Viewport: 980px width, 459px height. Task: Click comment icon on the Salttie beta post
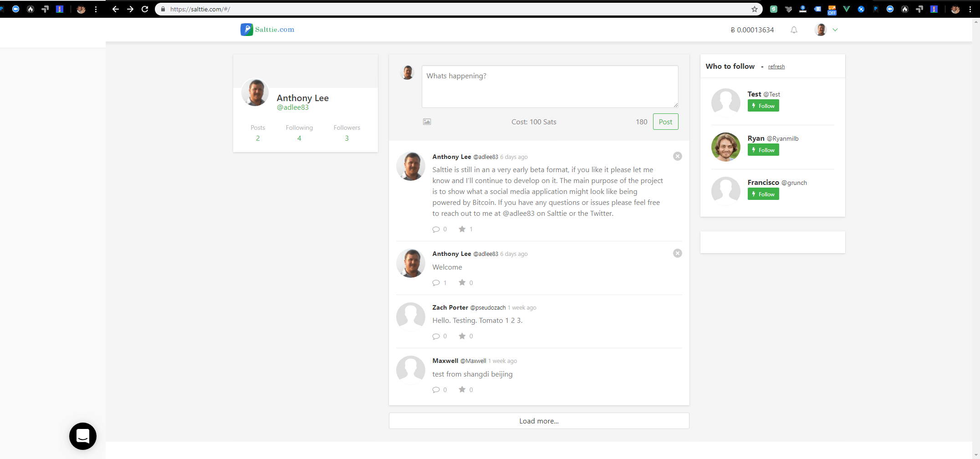point(436,229)
